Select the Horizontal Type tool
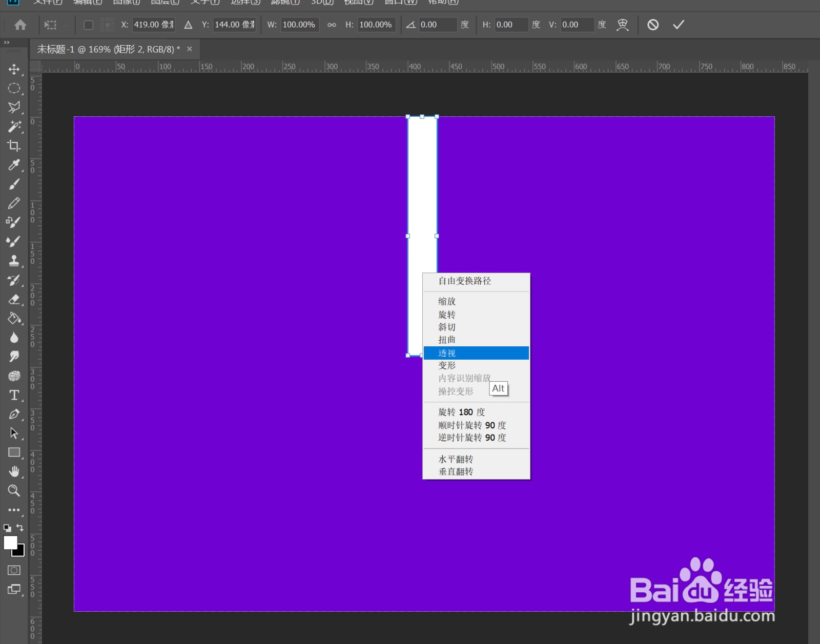 [x=14, y=395]
